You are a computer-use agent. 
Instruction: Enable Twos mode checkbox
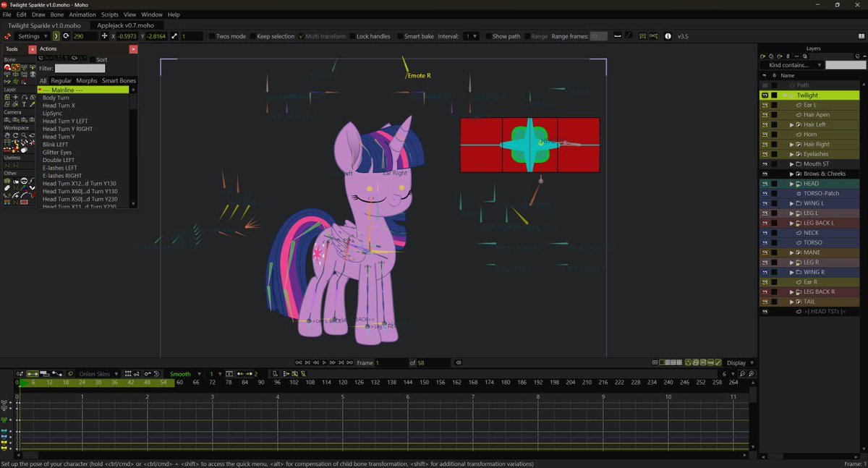coord(212,36)
